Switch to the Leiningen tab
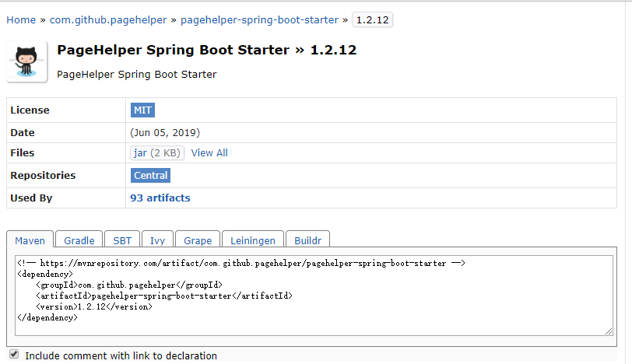 pyautogui.click(x=253, y=240)
